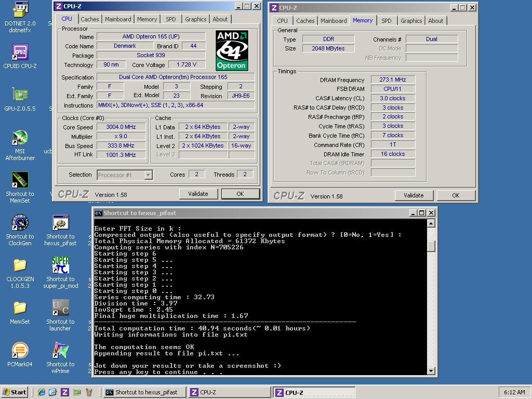Image resolution: width=532 pixels, height=399 pixels.
Task: Open the About tab in left CPU-Z window
Action: [x=220, y=19]
